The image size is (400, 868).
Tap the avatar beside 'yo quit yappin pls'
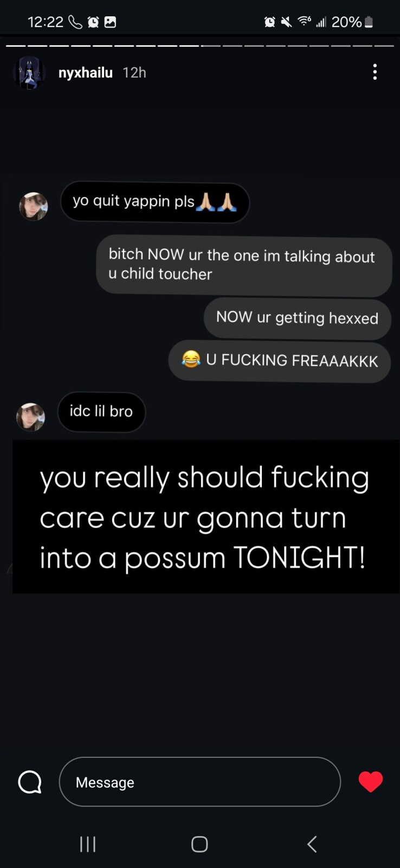point(34,206)
